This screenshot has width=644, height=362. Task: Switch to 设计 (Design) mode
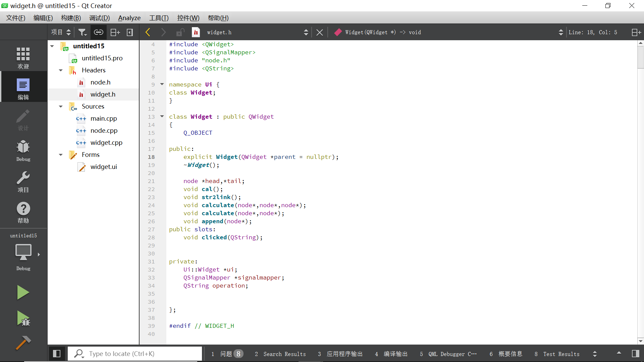23,120
